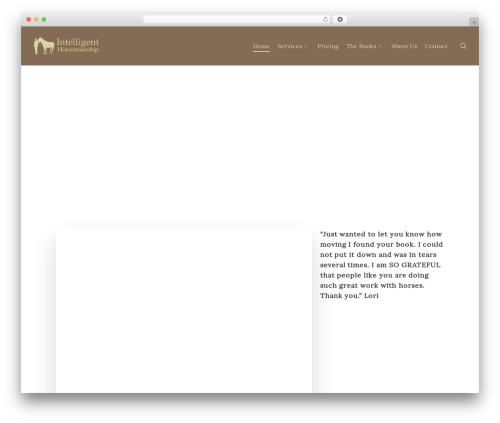This screenshot has height=423, width=500.
Task: Expand The Books dropdown menu
Action: point(363,46)
